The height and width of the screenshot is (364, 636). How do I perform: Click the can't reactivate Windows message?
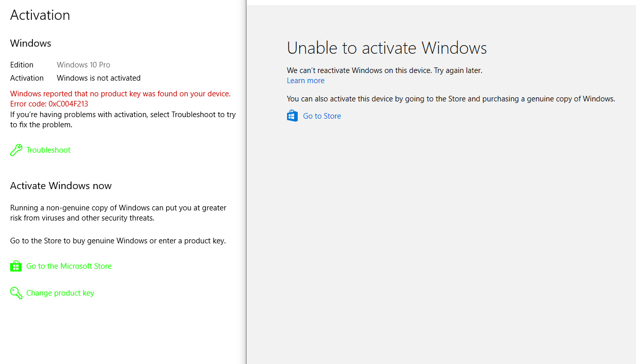[384, 70]
